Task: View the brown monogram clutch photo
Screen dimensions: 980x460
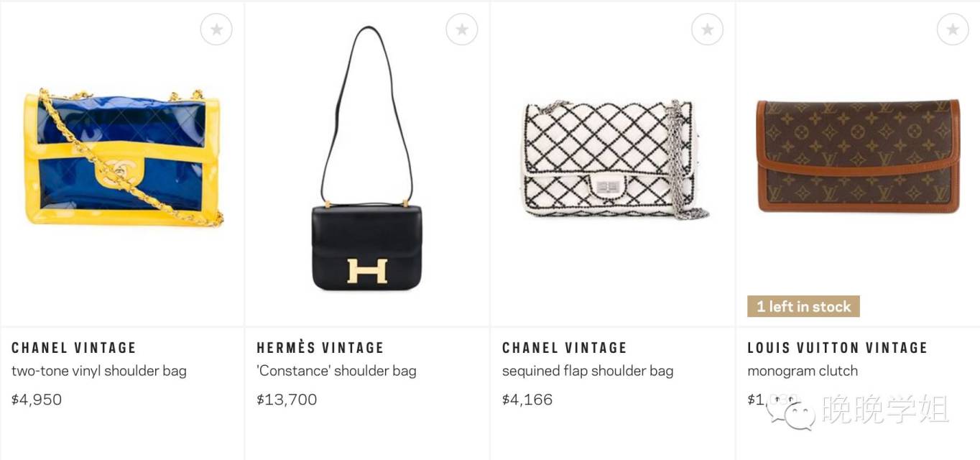Action: coord(858,157)
